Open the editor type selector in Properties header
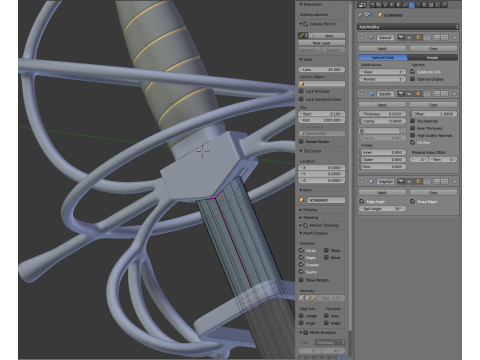 click(x=362, y=5)
